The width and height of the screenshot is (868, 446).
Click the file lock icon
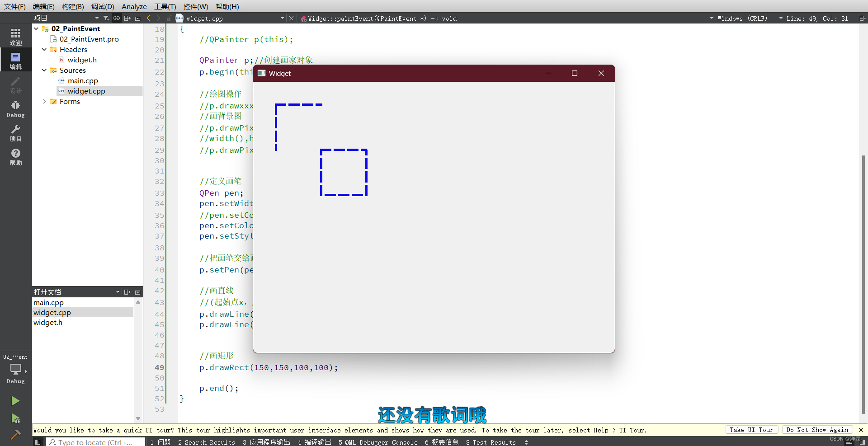pos(169,18)
